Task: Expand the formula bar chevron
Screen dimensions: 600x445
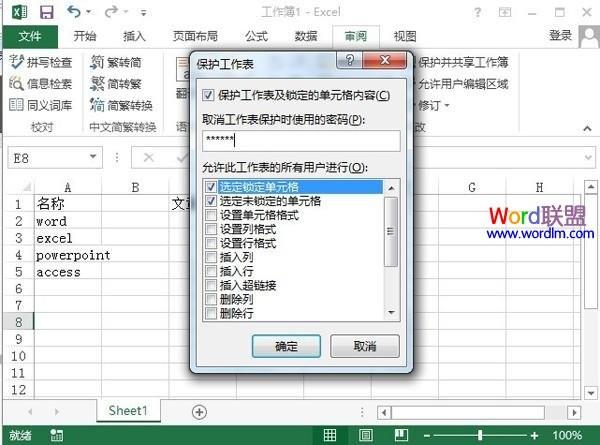Action: 589,157
